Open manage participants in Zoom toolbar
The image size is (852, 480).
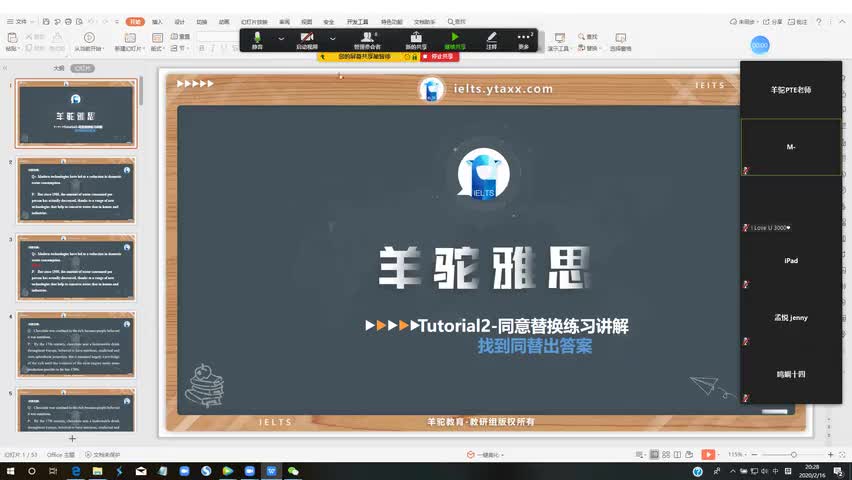(367, 40)
